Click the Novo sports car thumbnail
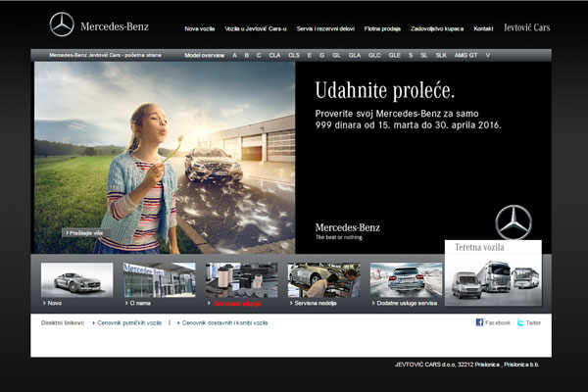588x392 pixels. click(76, 280)
